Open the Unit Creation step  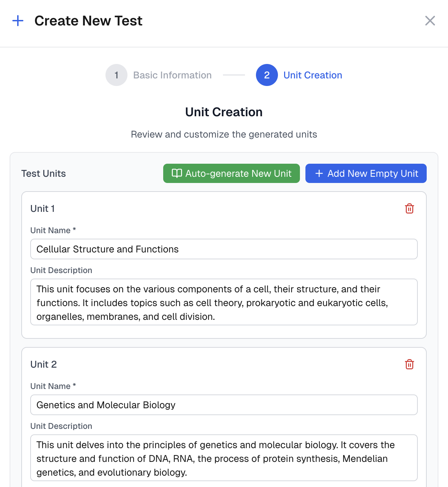click(313, 75)
